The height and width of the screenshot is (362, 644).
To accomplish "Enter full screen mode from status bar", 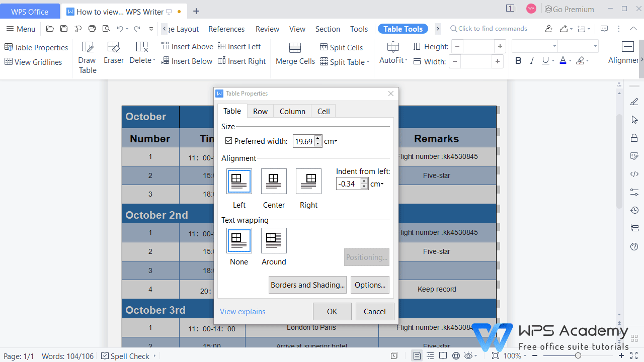I will [x=635, y=356].
